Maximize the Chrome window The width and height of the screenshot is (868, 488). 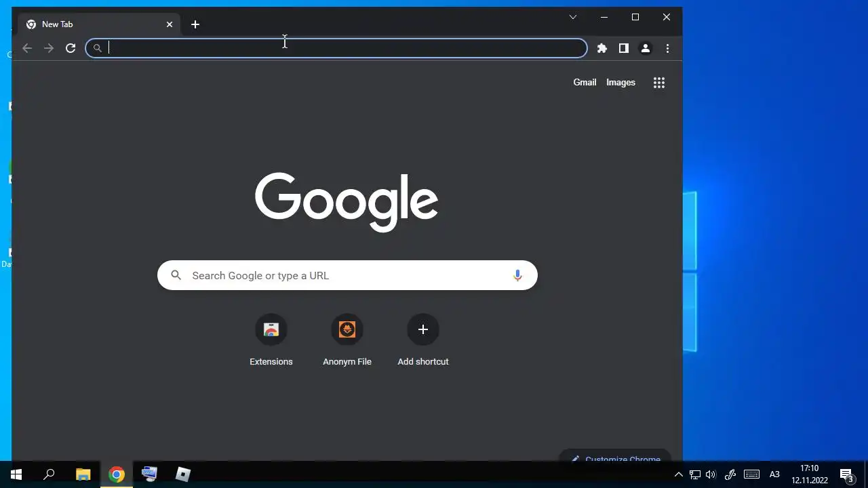[x=635, y=17]
